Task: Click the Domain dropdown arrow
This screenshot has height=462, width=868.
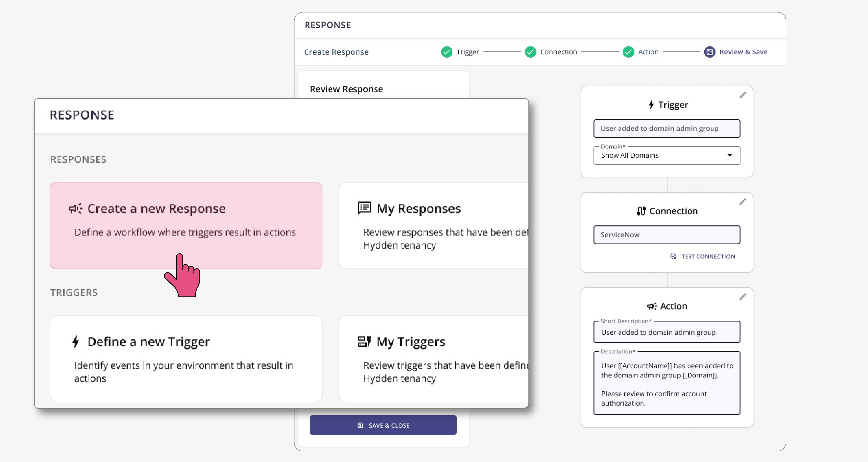Action: point(729,155)
